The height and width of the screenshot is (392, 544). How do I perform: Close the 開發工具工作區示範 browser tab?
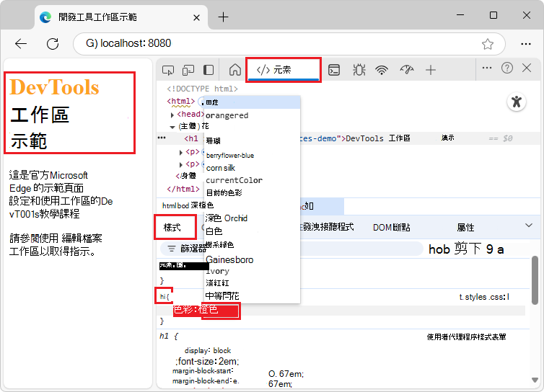tap(196, 17)
